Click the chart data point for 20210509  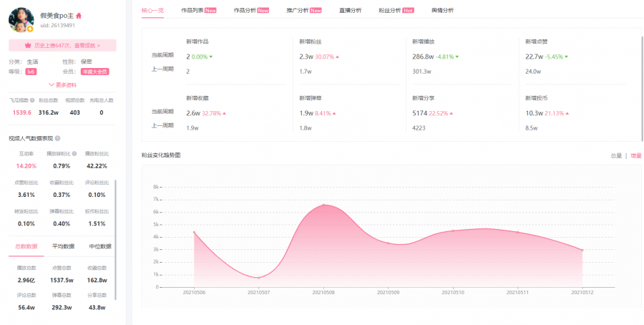point(388,243)
